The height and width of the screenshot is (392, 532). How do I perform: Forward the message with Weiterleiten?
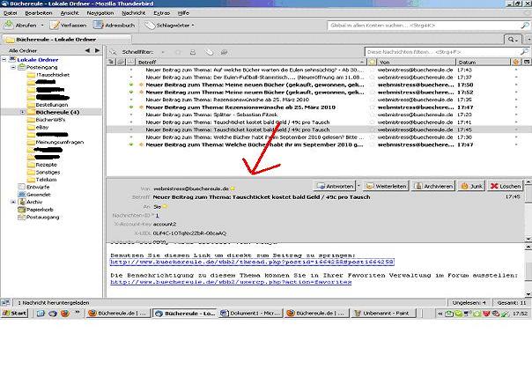point(387,187)
